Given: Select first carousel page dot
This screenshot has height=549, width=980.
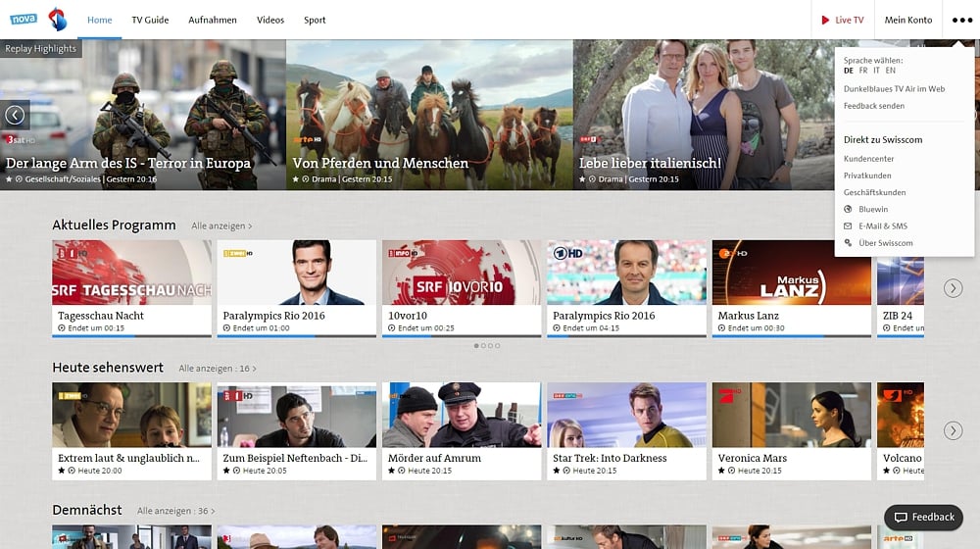Looking at the screenshot, I should click(476, 346).
